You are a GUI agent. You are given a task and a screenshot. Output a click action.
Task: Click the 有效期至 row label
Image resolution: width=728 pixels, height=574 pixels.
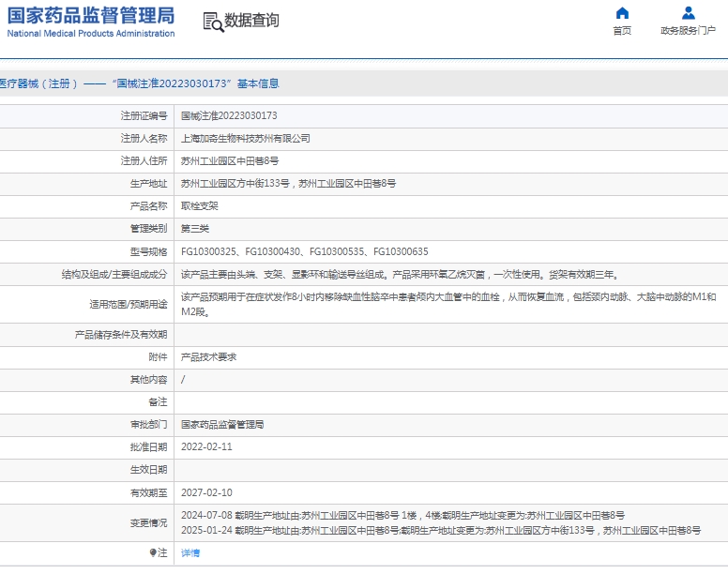[x=148, y=492]
